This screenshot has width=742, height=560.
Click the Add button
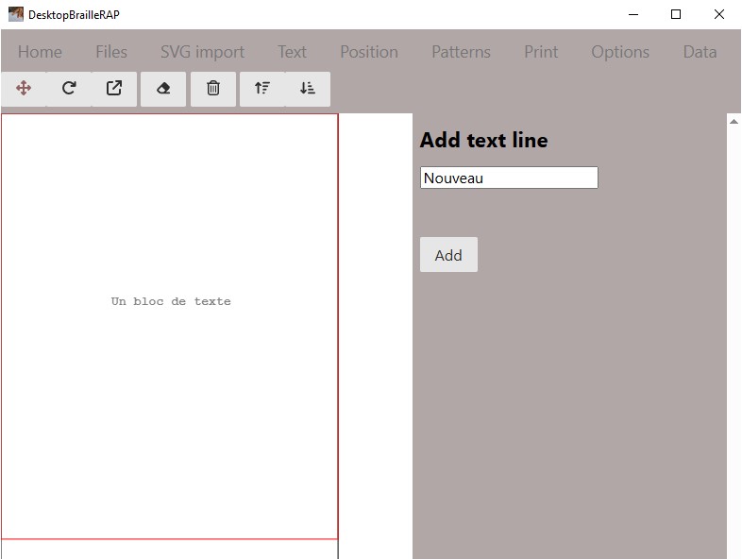pos(448,255)
